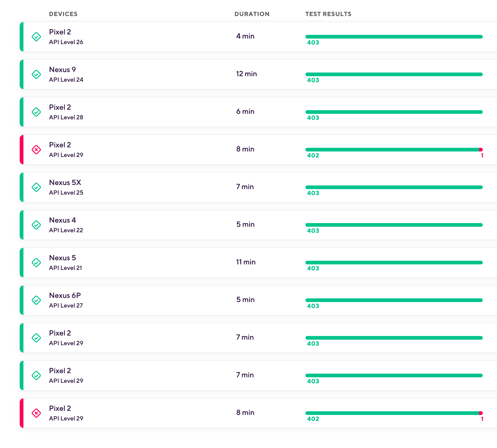Click the success badge beside Nexus 4
Image resolution: width=497 pixels, height=448 pixels.
36,225
